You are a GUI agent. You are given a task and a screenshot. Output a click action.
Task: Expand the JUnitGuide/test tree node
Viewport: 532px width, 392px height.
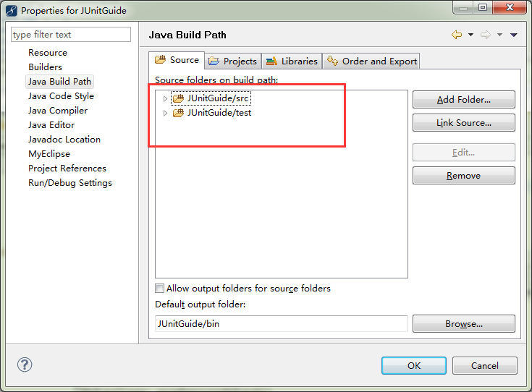tap(165, 114)
